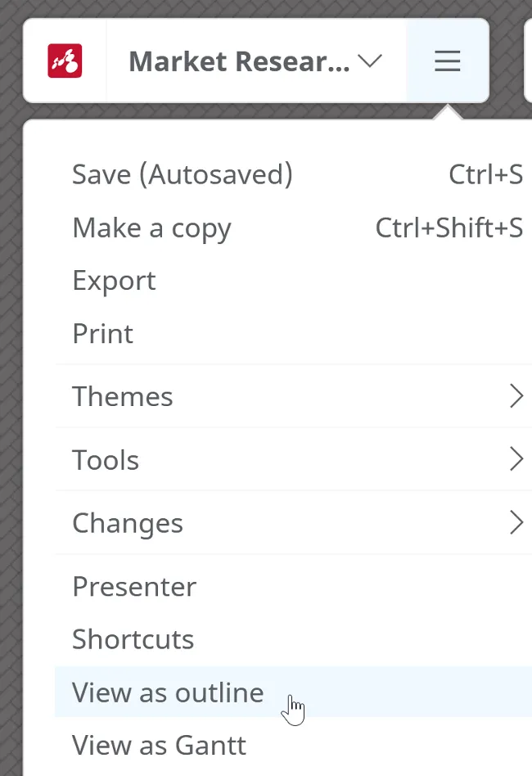532x776 pixels.
Task: Show the Shortcuts list
Action: click(133, 639)
